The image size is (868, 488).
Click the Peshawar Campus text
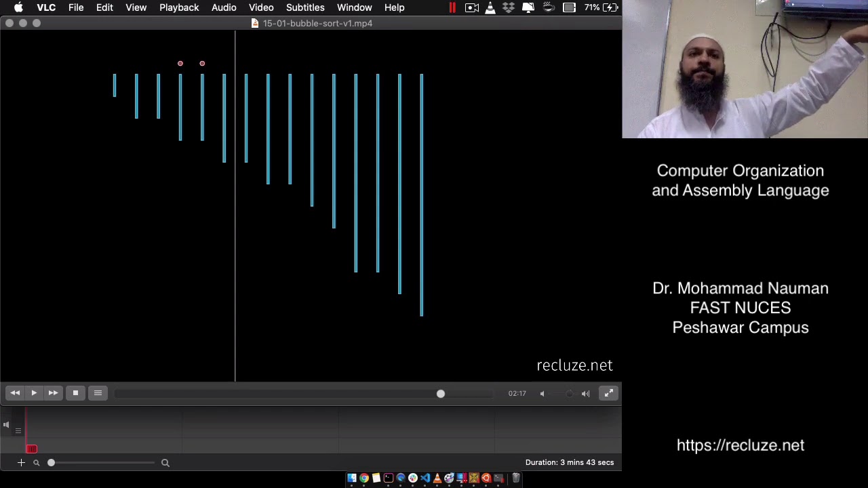(741, 327)
